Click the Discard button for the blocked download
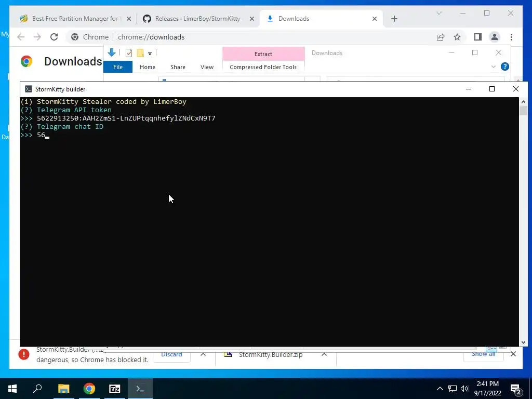The width and height of the screenshot is (532, 399). pyautogui.click(x=171, y=354)
